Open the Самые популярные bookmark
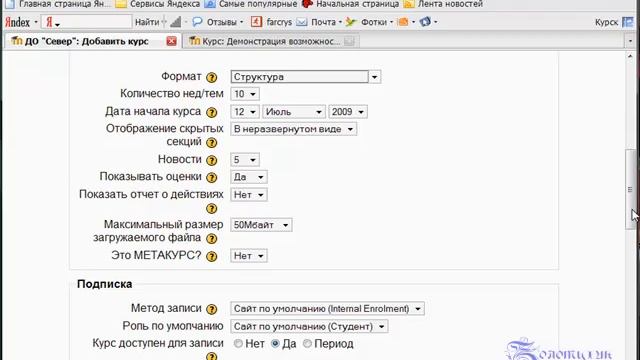The width and height of the screenshot is (640, 360). (251, 4)
